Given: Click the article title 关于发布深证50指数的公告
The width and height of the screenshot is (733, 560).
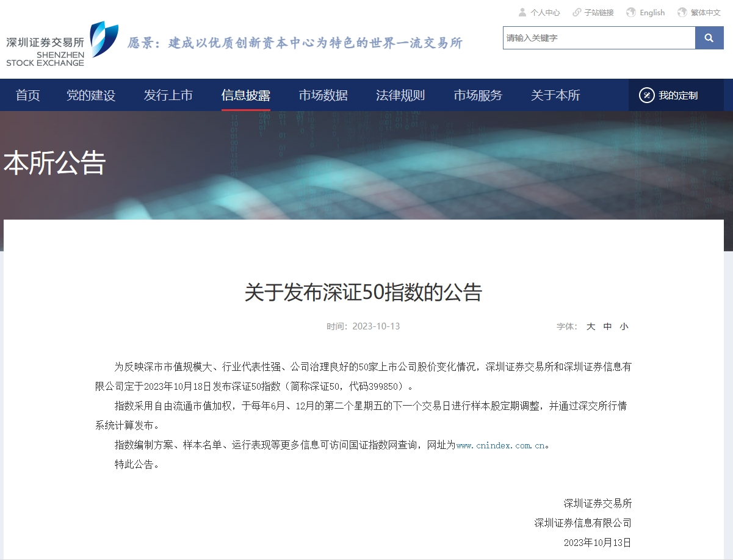Looking at the screenshot, I should 363,292.
